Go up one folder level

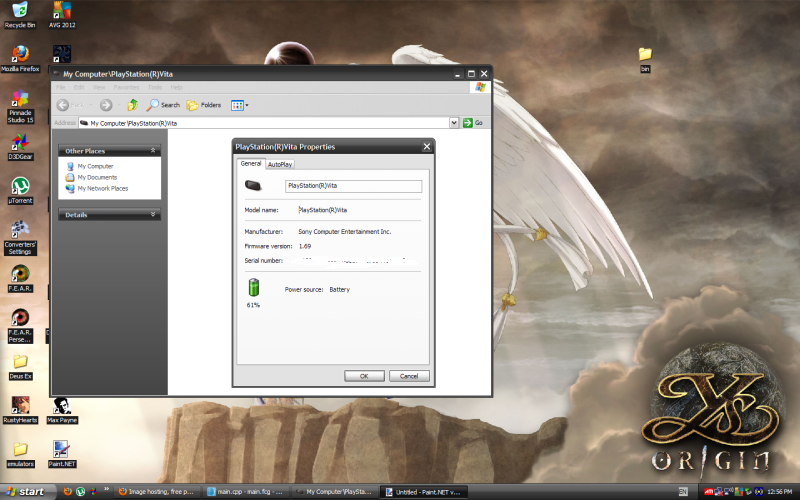point(133,105)
